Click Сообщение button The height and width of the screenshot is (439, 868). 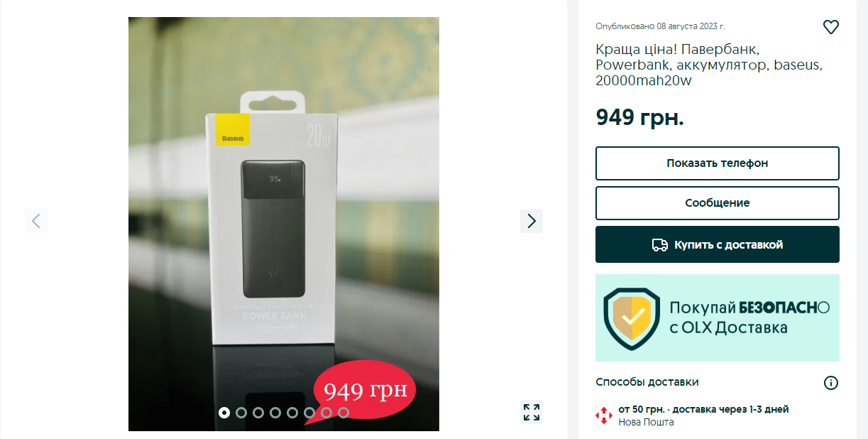[x=718, y=203]
